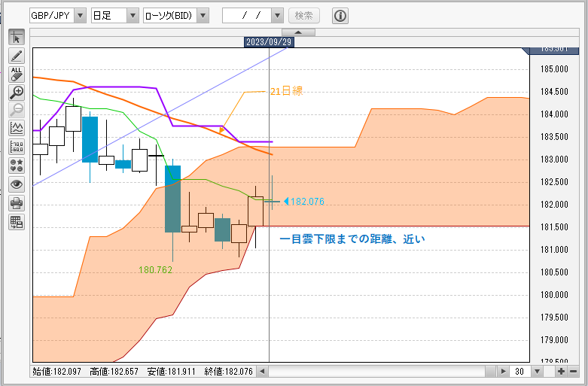Viewport: 588px width, 386px height.
Task: Select the crosshair cursor tool
Action: click(x=17, y=37)
